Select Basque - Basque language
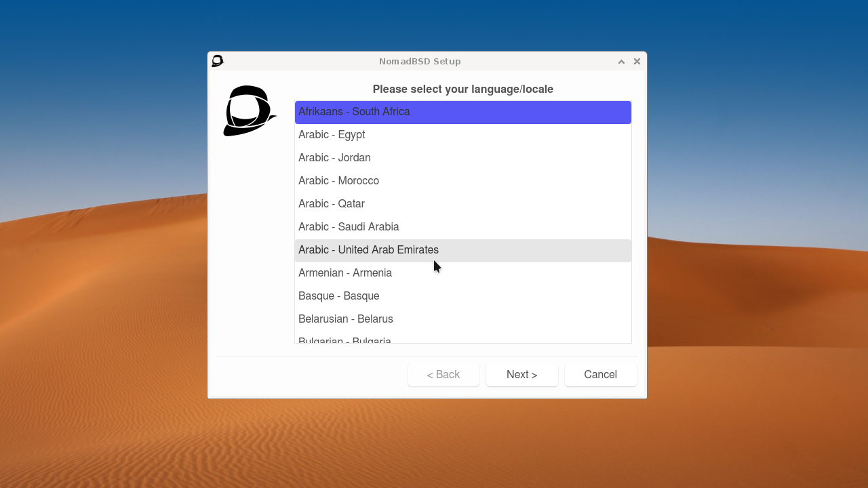Viewport: 868px width, 488px height. click(463, 297)
